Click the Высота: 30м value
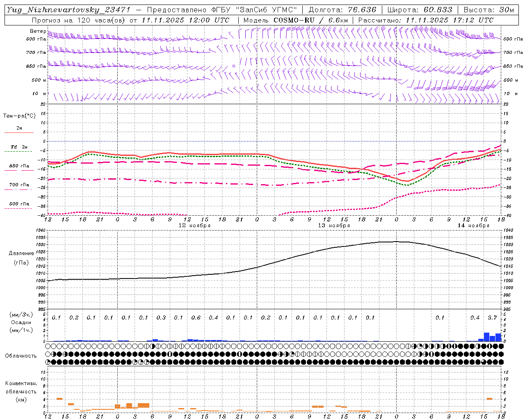Viewport: 525px width, 420px height. coord(488,10)
